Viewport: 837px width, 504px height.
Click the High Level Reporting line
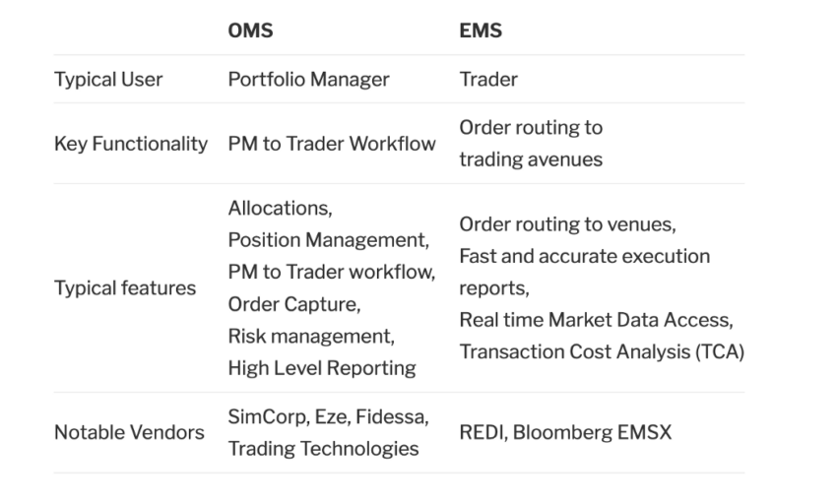(x=322, y=368)
